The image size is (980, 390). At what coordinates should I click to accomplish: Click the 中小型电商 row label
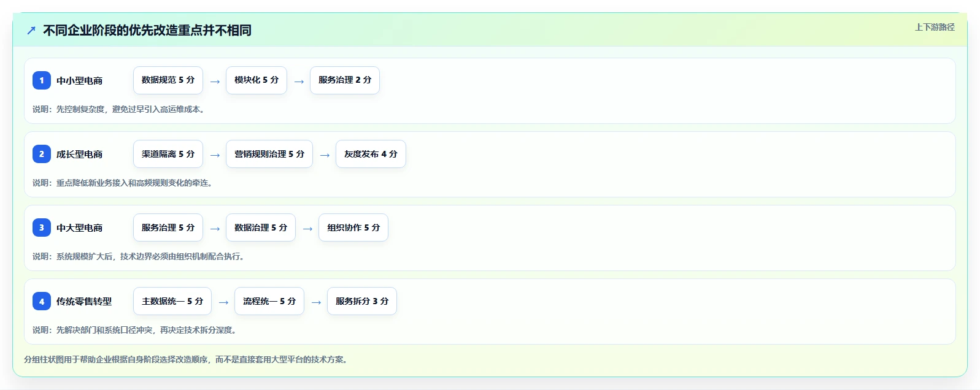click(80, 80)
